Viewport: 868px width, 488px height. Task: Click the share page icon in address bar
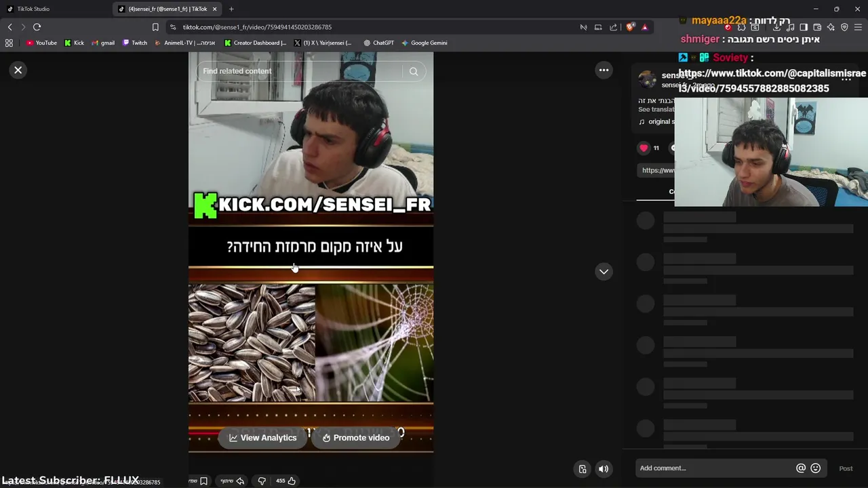pyautogui.click(x=614, y=27)
